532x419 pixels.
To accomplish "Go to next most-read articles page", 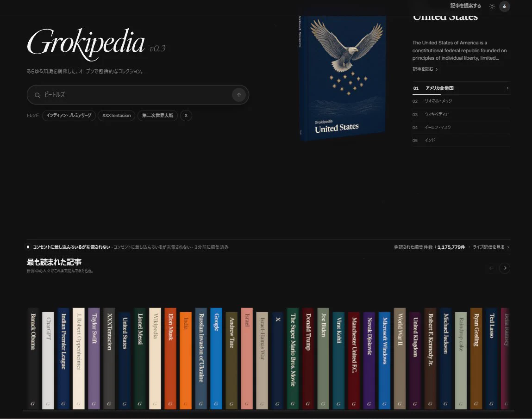I will [x=505, y=268].
